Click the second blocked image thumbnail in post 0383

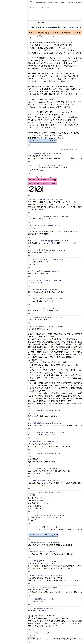[x=39, y=189]
